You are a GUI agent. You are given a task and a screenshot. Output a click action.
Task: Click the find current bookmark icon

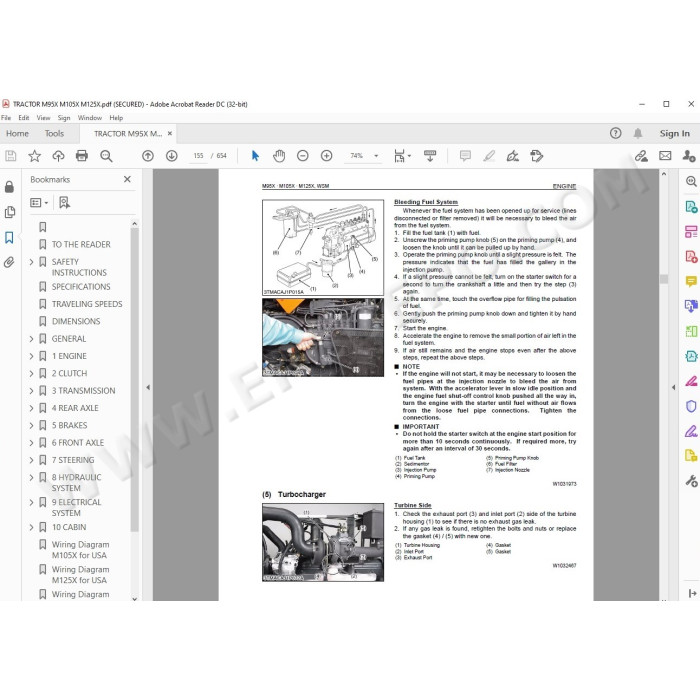pyautogui.click(x=64, y=203)
